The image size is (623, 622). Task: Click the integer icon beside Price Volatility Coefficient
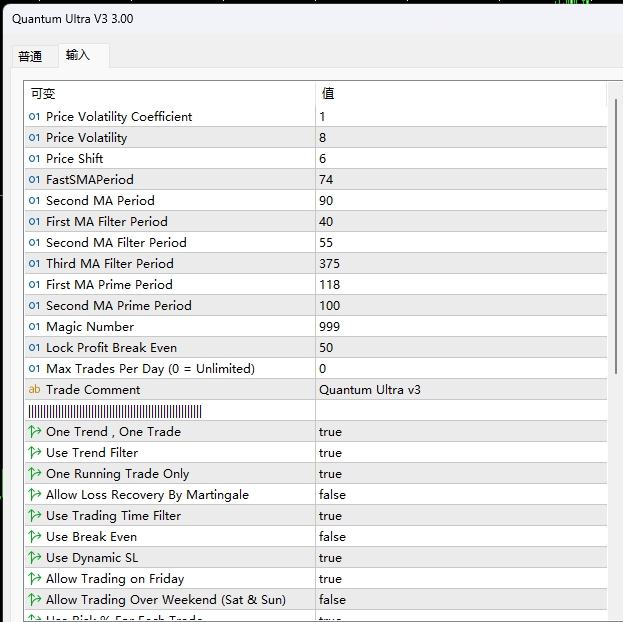coord(35,117)
